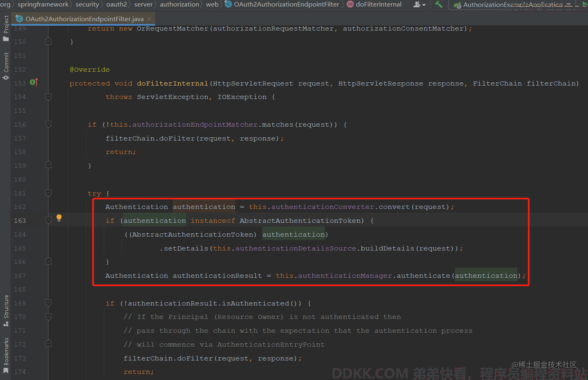Close the OAuth2AuthorizationEndpointFilter.java tab
The height and width of the screenshot is (380, 588).
point(149,19)
